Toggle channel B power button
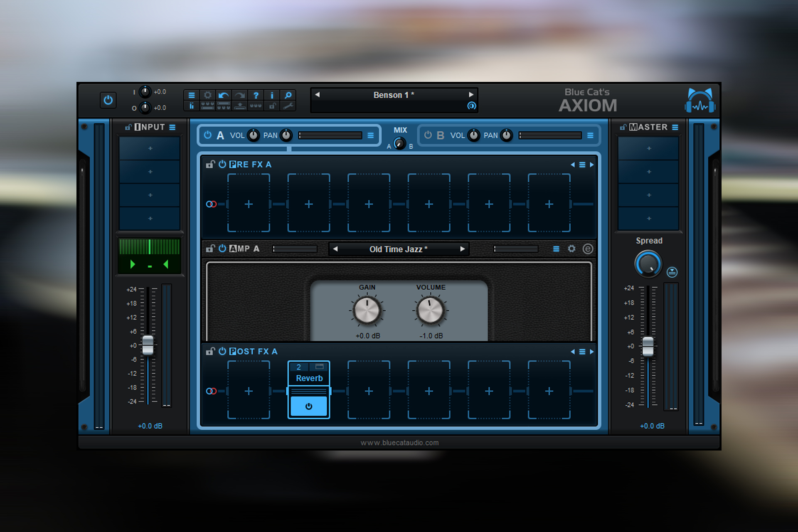Image resolution: width=798 pixels, height=532 pixels. click(x=428, y=135)
